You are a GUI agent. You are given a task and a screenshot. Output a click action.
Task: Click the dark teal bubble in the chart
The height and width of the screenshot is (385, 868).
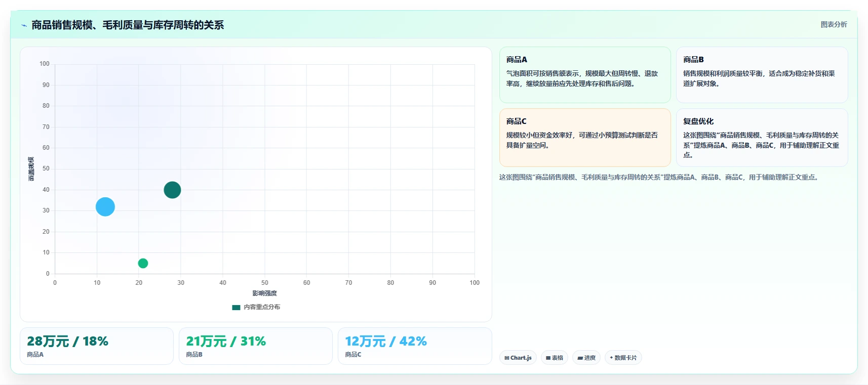pos(172,190)
